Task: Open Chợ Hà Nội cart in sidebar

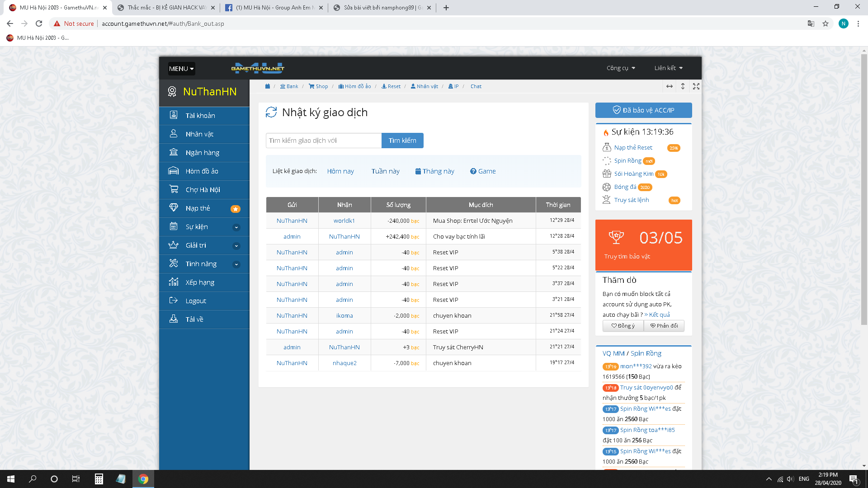Action: click(203, 190)
